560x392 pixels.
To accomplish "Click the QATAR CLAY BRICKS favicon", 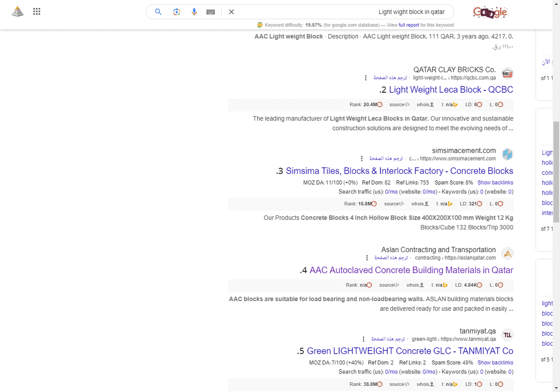I will (x=507, y=73).
